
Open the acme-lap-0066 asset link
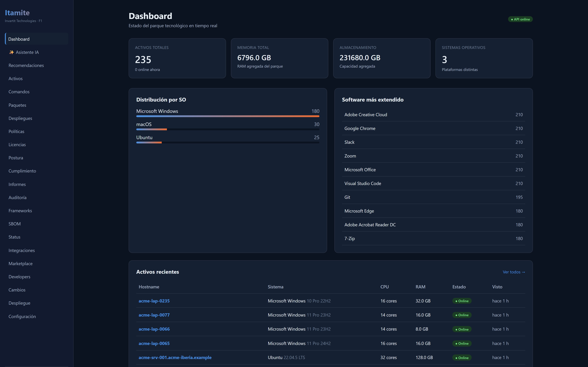coord(154,329)
